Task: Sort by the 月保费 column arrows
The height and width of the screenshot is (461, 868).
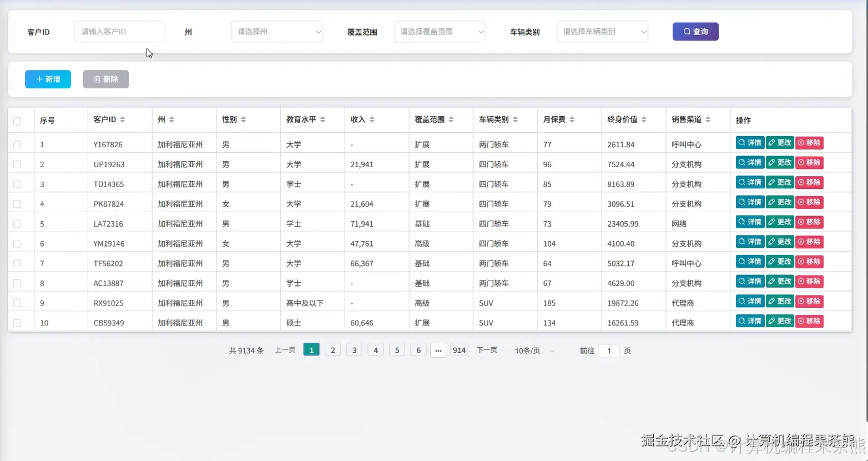Action: (572, 119)
